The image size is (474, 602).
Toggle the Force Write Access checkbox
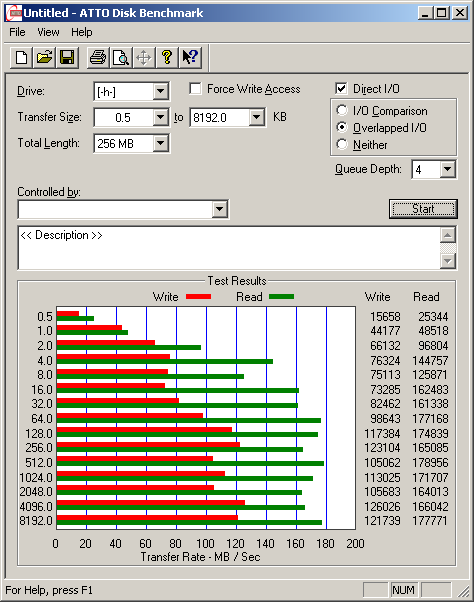tap(195, 89)
